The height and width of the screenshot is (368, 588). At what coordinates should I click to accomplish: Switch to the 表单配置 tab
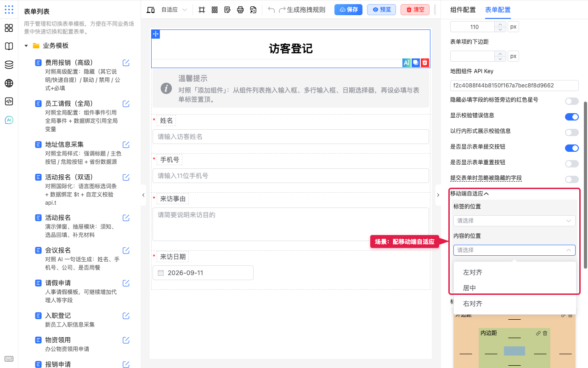pyautogui.click(x=498, y=10)
